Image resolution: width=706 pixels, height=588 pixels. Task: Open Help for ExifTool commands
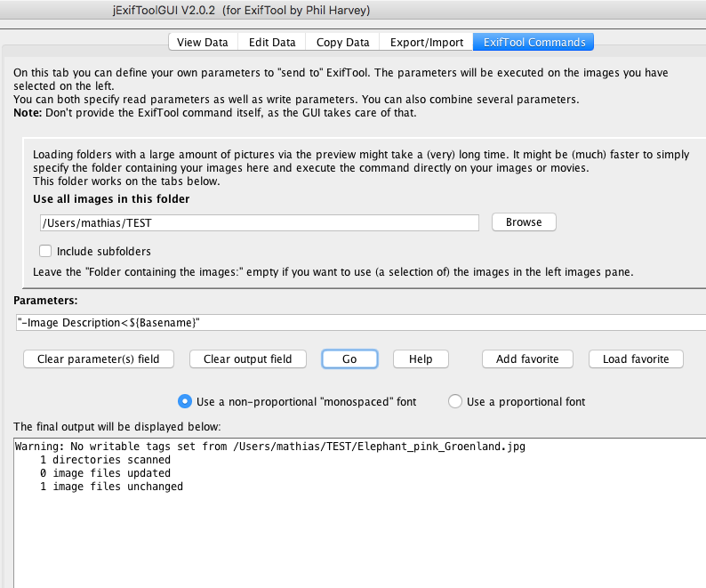pos(421,359)
